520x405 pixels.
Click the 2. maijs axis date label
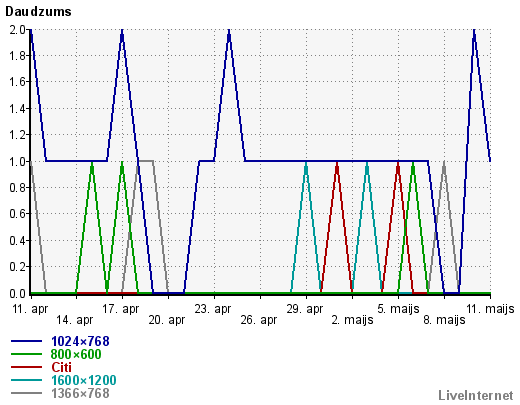coord(352,320)
